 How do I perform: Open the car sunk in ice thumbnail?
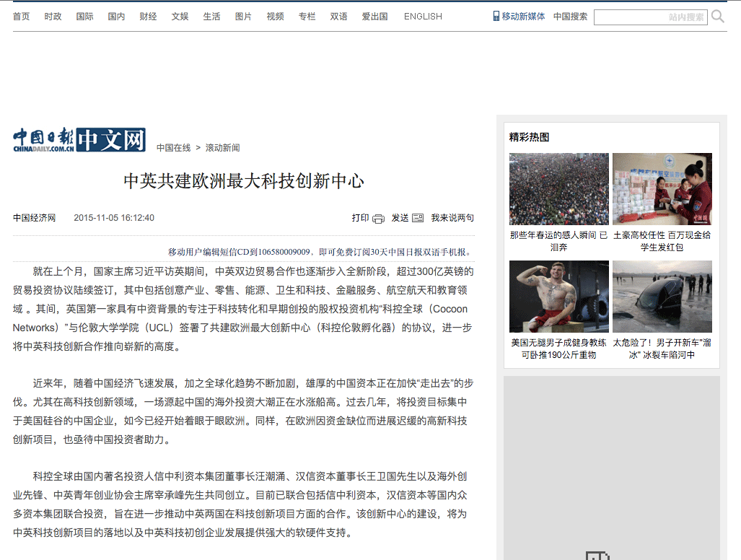tap(662, 297)
